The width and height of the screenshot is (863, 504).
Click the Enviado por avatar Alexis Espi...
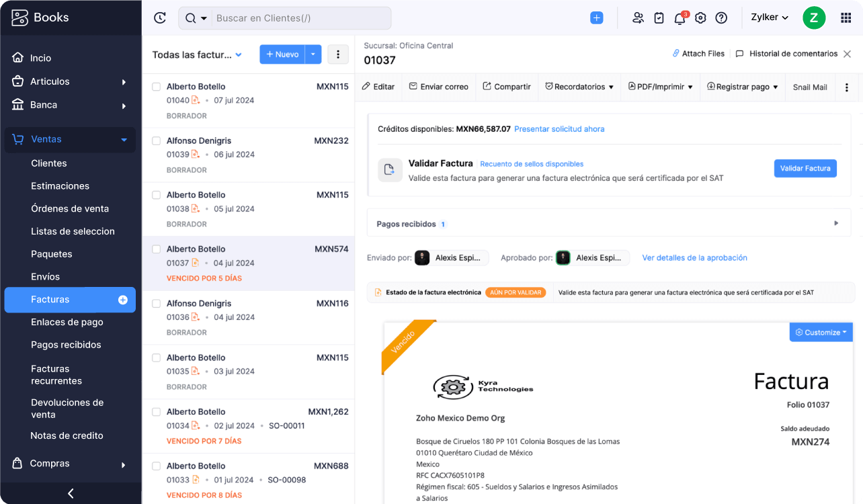[422, 258]
